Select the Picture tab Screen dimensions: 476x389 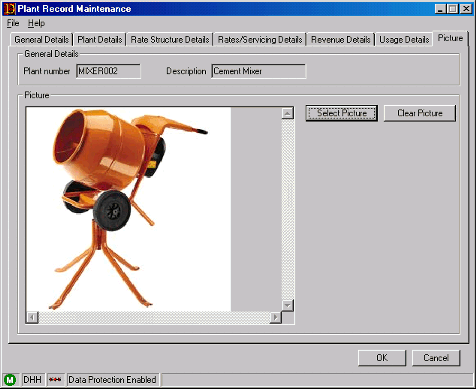click(x=450, y=38)
